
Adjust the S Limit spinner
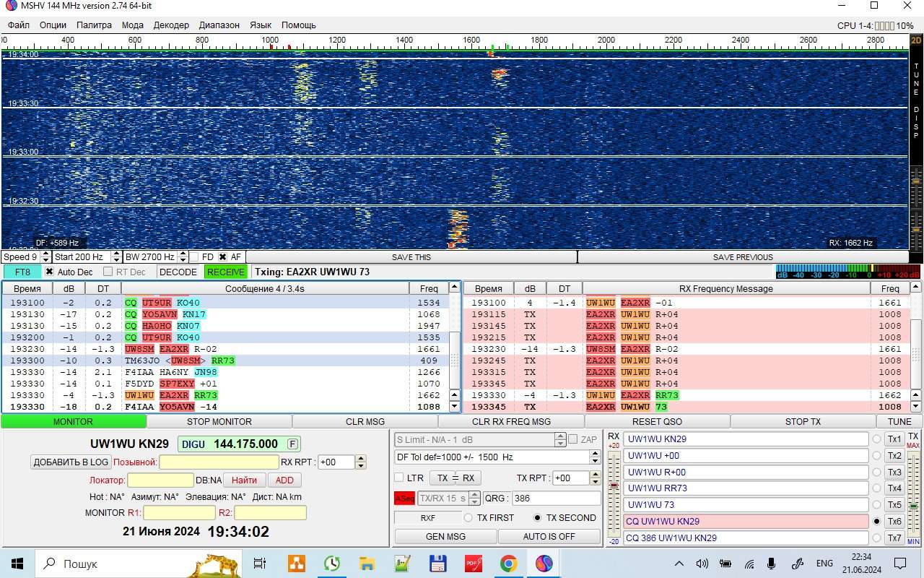pyautogui.click(x=560, y=439)
